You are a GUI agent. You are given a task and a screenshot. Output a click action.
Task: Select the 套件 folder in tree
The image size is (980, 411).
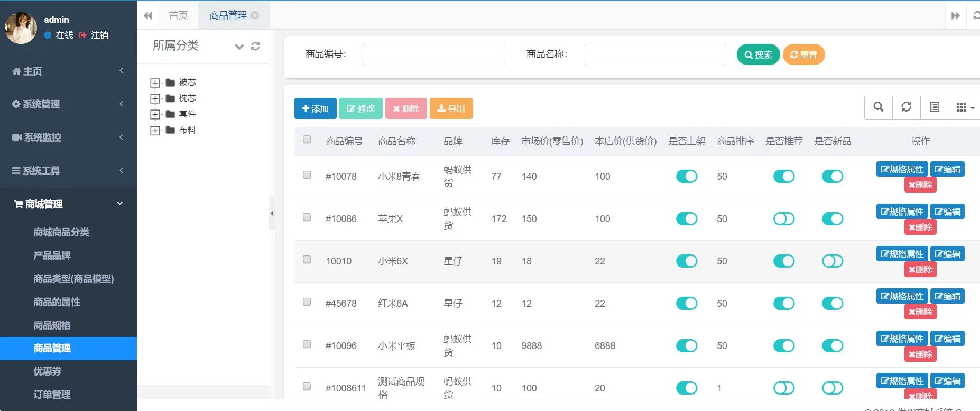tap(181, 114)
